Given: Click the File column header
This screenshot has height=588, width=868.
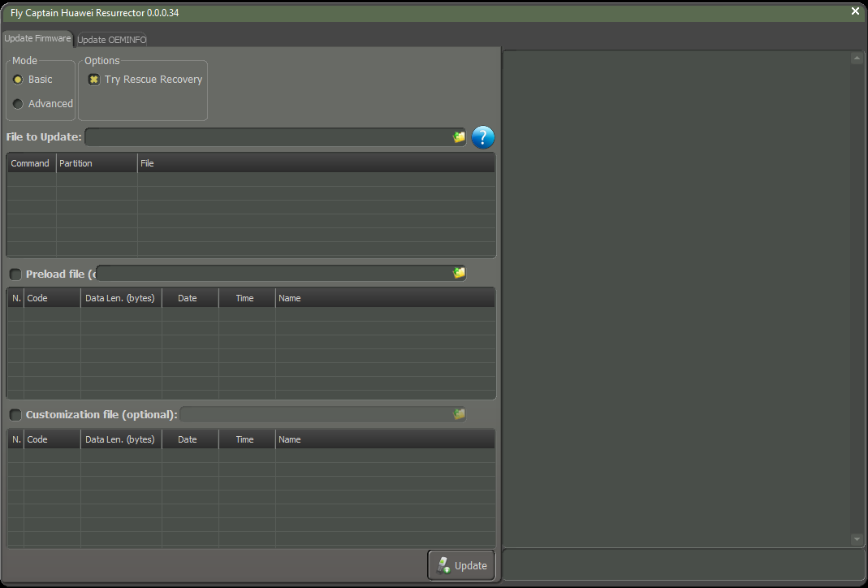Looking at the screenshot, I should 316,163.
